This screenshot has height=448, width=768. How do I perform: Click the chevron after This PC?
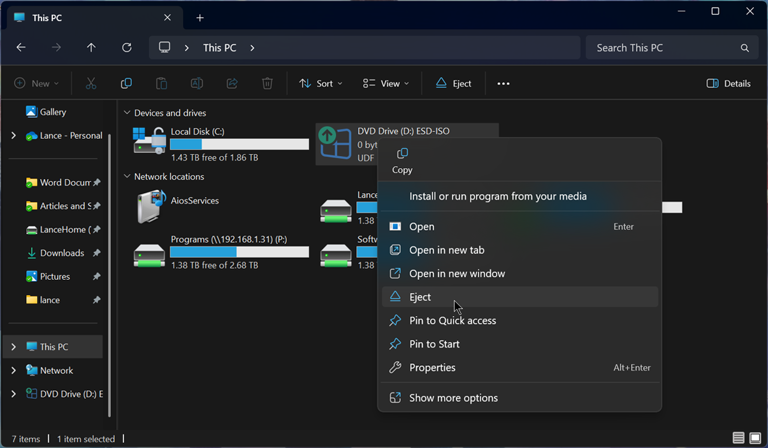click(252, 48)
